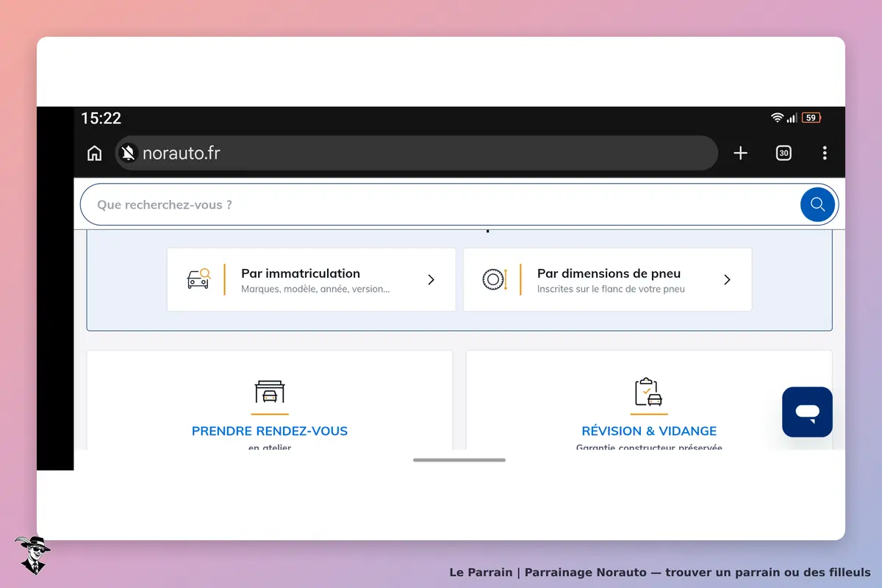The height and width of the screenshot is (588, 882).
Task: Open the browser three-dot menu
Action: click(x=825, y=153)
